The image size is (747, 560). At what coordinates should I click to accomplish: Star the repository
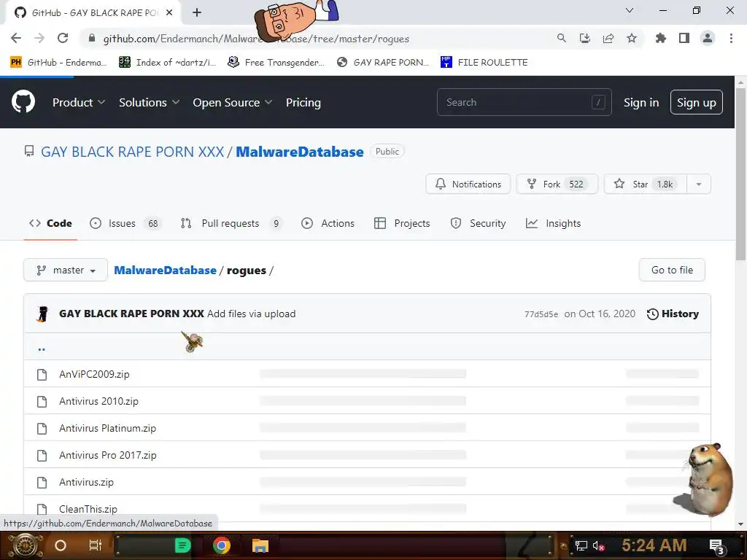646,184
